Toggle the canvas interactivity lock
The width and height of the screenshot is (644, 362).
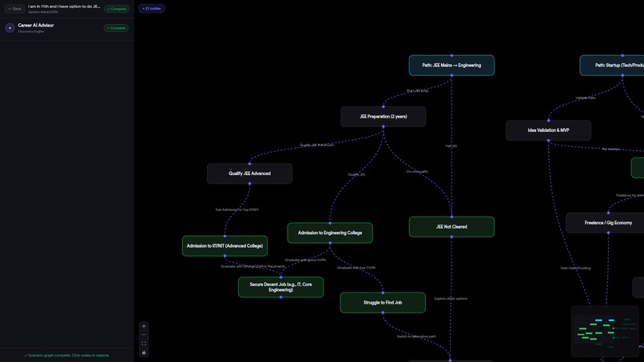[144, 352]
